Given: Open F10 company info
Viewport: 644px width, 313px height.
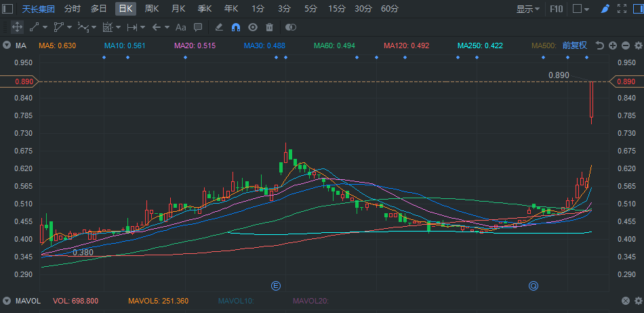Looking at the screenshot, I should [556, 9].
